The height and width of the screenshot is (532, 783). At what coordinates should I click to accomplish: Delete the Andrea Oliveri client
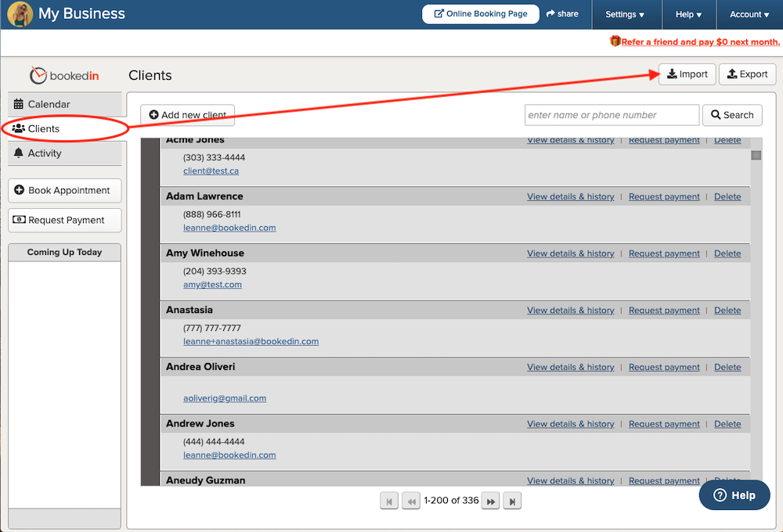click(x=727, y=367)
